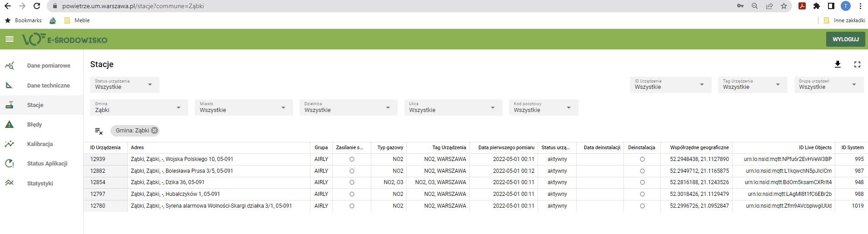868x234 pixels.
Task: Bookmark this page with the star icon
Action: [x=784, y=6]
